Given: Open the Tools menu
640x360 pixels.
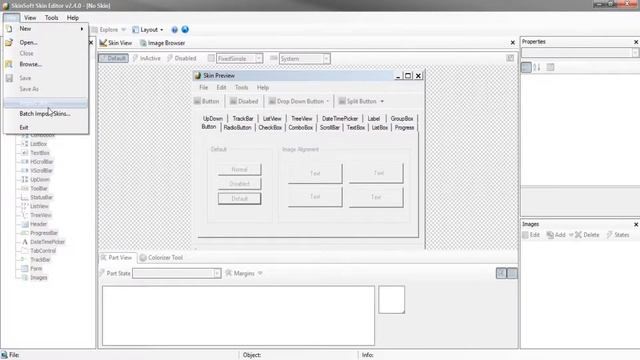Looking at the screenshot, I should click(x=51, y=18).
